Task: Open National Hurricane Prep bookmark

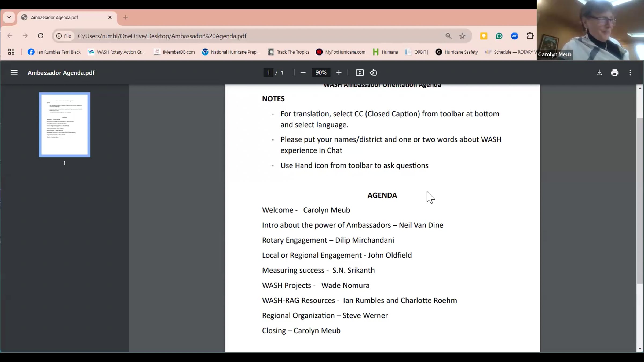Action: tap(231, 52)
